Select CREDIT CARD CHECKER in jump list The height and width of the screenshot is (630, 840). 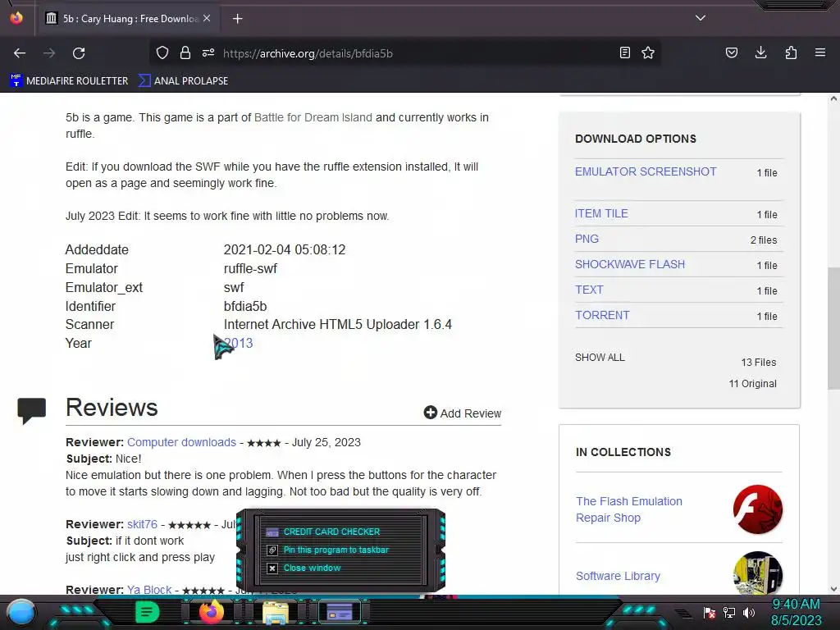(331, 532)
